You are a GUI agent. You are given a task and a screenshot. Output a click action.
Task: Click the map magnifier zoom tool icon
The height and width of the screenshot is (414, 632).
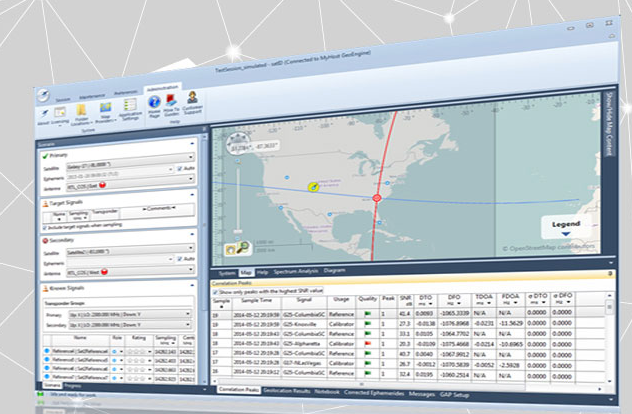click(x=243, y=247)
